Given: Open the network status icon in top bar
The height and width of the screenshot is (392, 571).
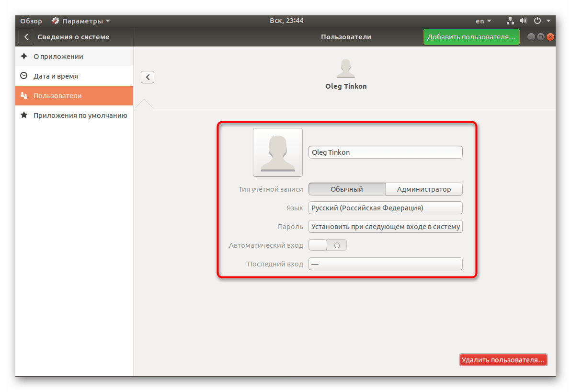Looking at the screenshot, I should point(510,21).
